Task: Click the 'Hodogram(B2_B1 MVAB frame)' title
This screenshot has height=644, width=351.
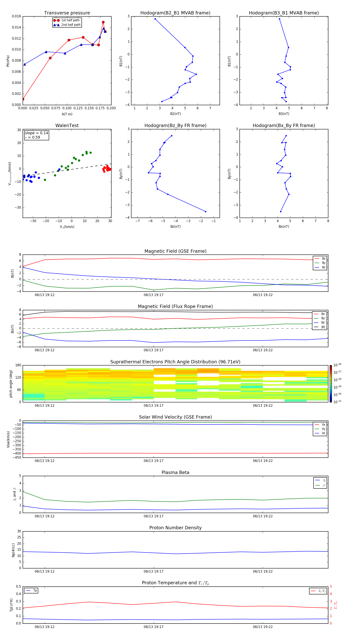Action: [x=175, y=13]
